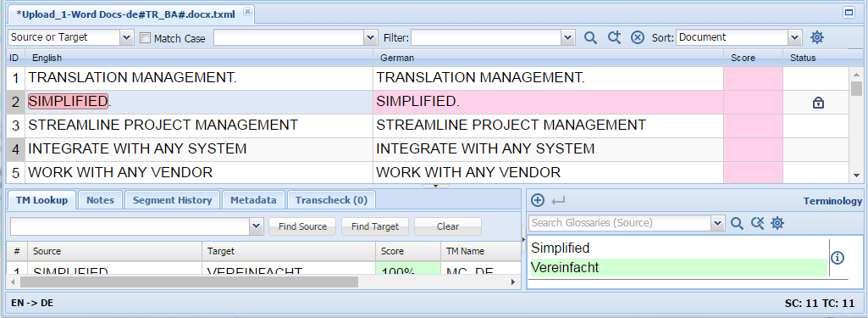Open info icon for the Simplified term

838,258
